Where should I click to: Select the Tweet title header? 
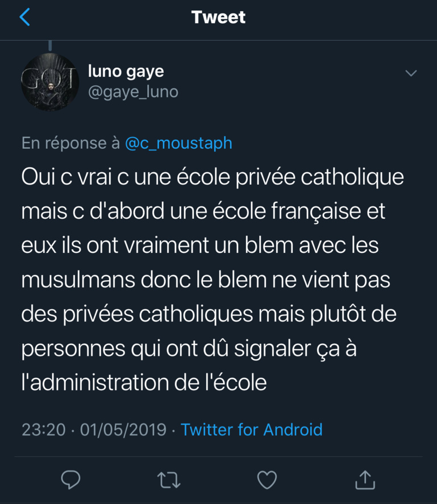[218, 17]
